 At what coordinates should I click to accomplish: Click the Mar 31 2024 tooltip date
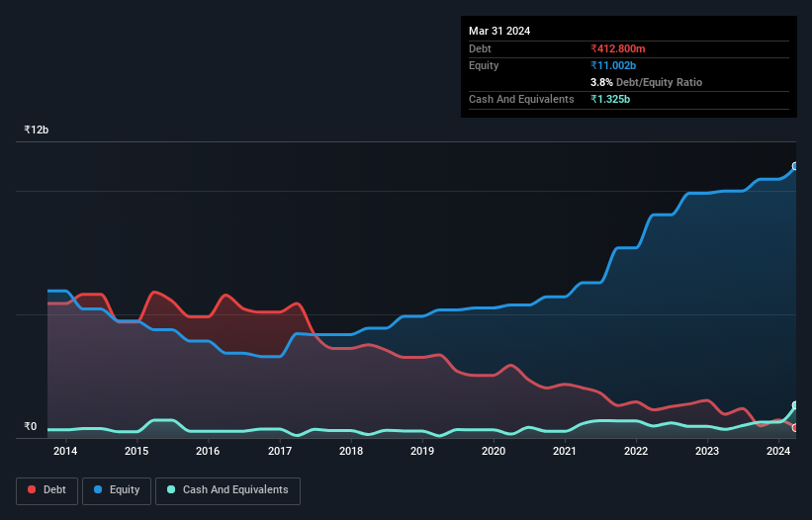tap(499, 31)
